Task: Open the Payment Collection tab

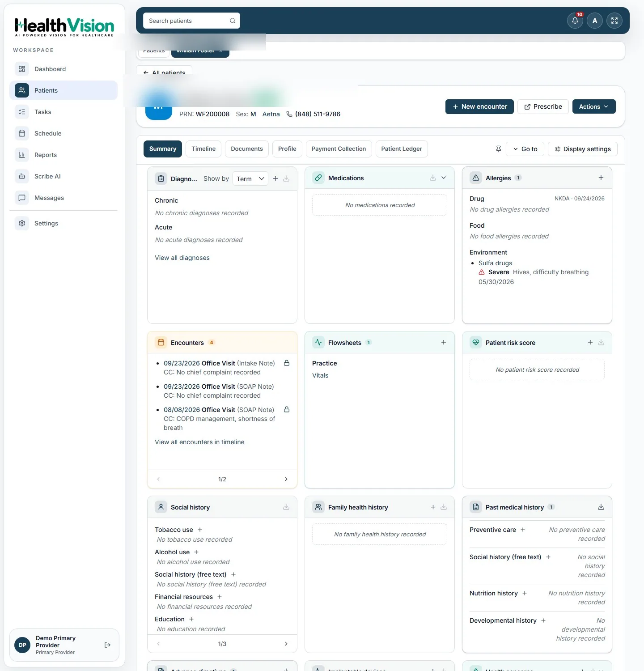Action: click(x=339, y=149)
